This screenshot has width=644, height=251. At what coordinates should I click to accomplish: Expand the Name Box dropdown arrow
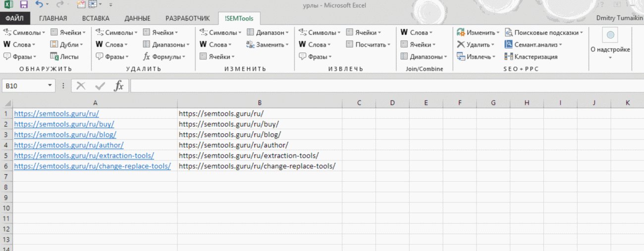pos(50,86)
